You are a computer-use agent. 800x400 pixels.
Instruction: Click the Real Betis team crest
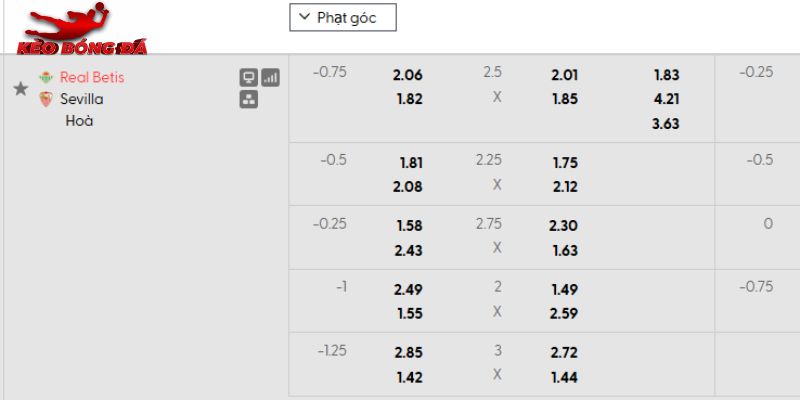point(45,77)
